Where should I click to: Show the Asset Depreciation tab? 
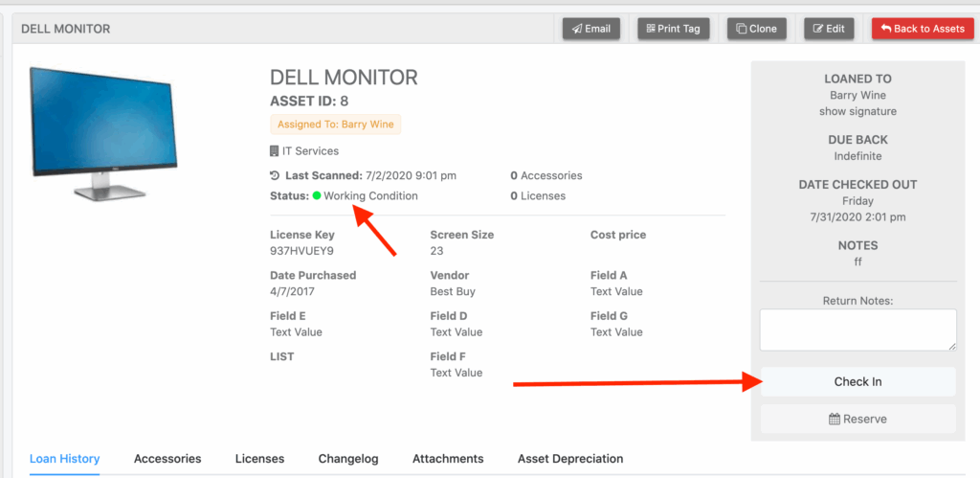(x=569, y=459)
